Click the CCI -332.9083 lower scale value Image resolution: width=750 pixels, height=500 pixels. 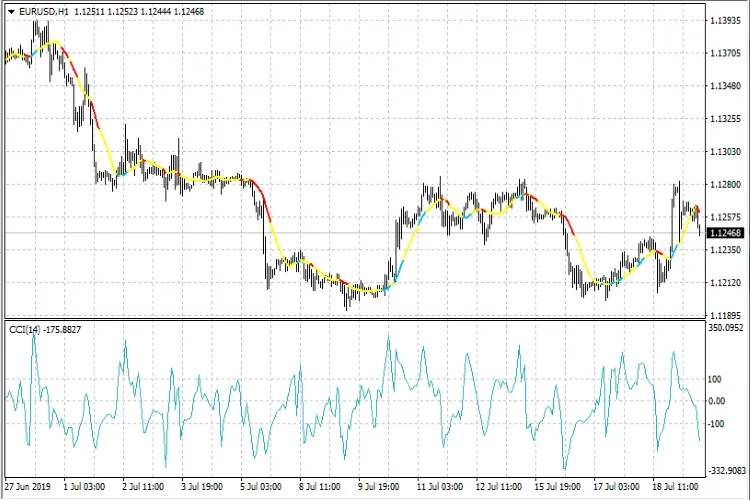click(726, 469)
